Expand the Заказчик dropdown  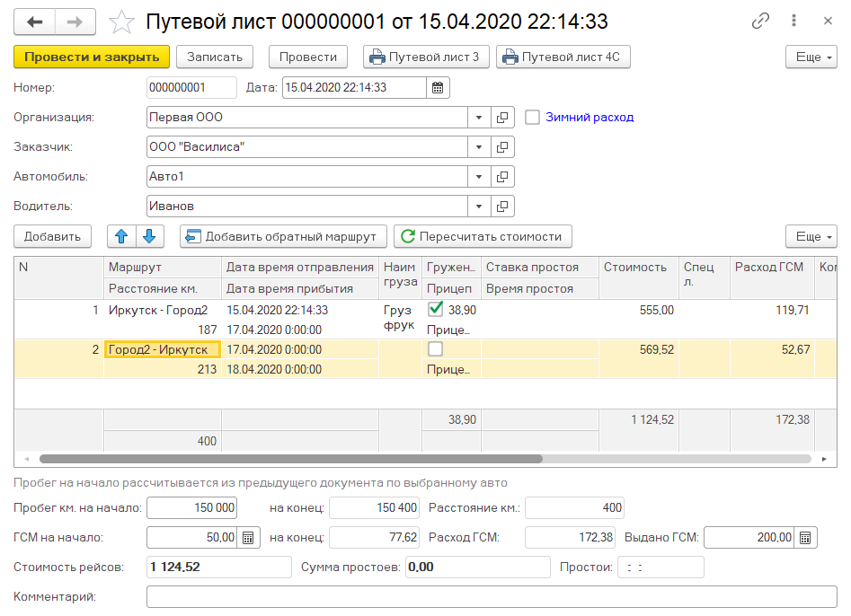[479, 147]
